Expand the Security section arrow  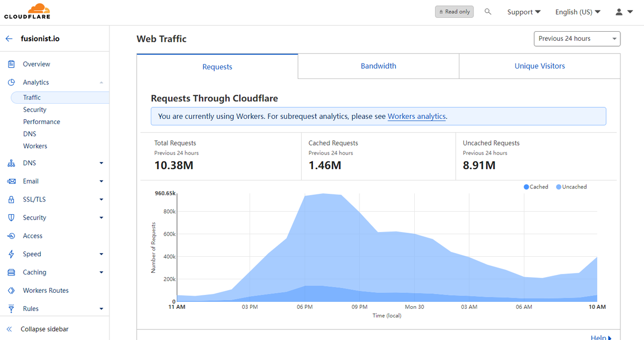click(x=101, y=218)
